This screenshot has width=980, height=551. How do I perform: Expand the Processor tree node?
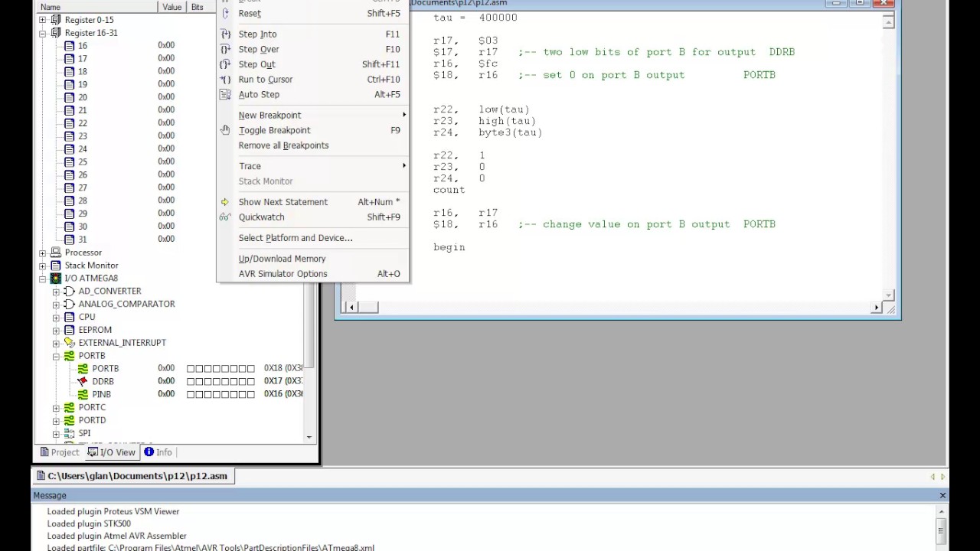(x=43, y=252)
